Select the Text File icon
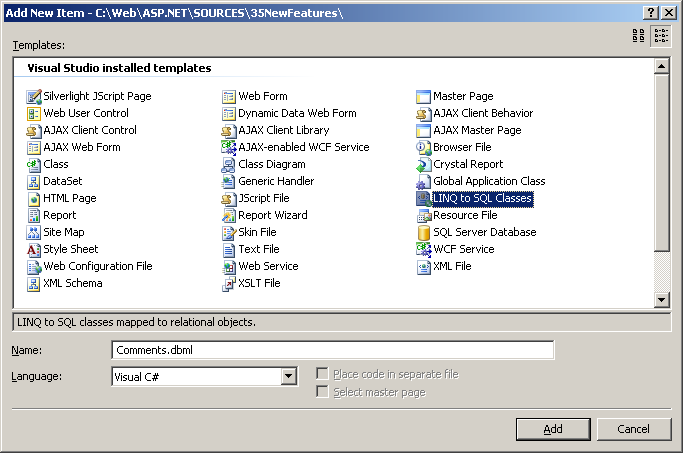Image resolution: width=683 pixels, height=453 pixels. (229, 249)
